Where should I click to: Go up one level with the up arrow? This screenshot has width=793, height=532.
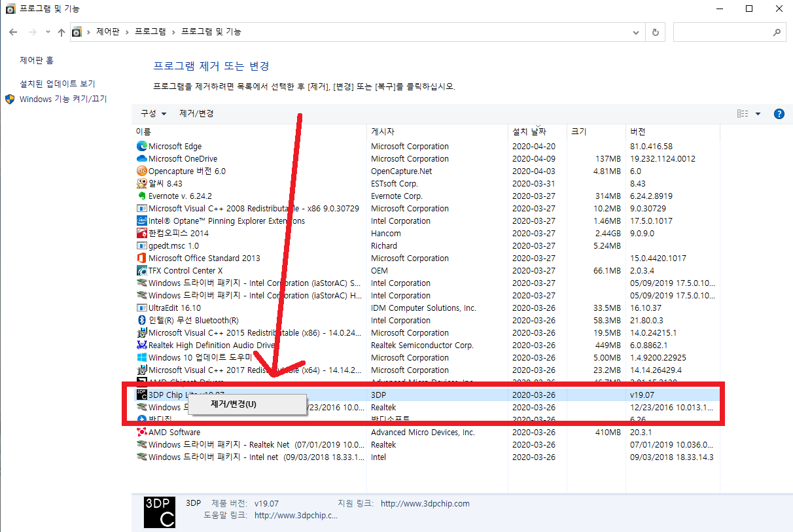(x=62, y=32)
